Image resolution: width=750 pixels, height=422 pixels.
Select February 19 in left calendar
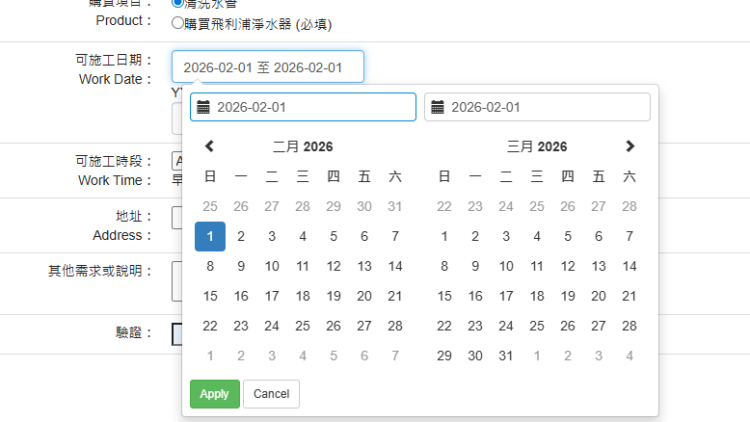click(x=333, y=296)
